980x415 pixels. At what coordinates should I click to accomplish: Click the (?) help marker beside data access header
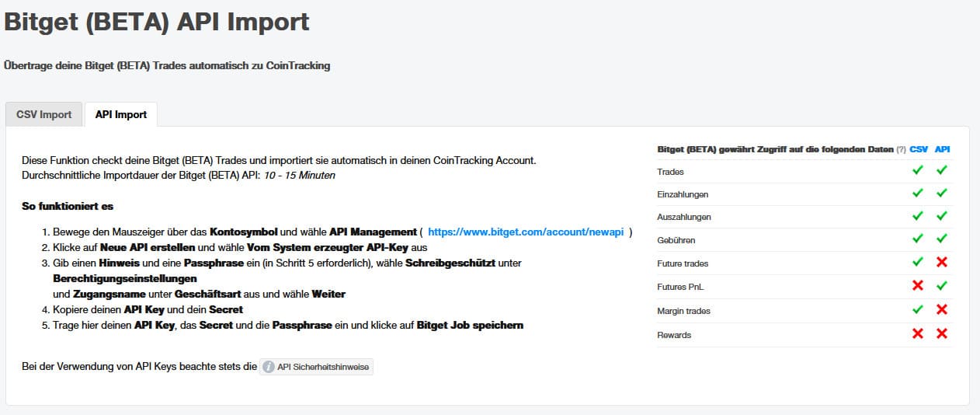coord(901,149)
